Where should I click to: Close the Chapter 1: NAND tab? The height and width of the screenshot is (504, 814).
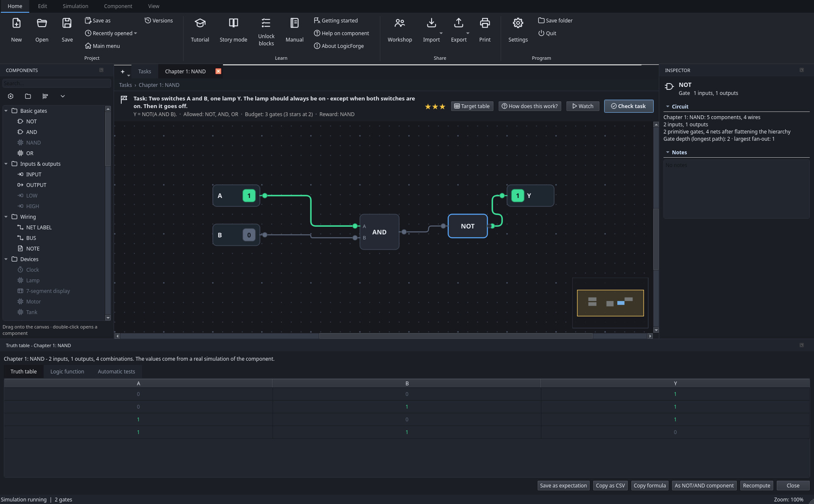click(218, 71)
